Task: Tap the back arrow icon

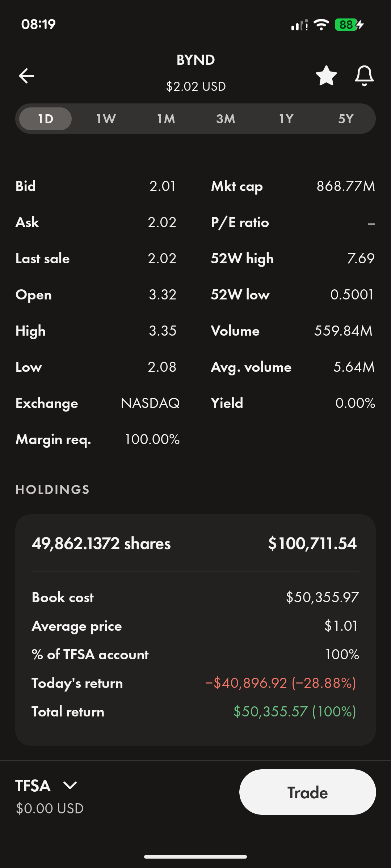Action: click(x=26, y=76)
